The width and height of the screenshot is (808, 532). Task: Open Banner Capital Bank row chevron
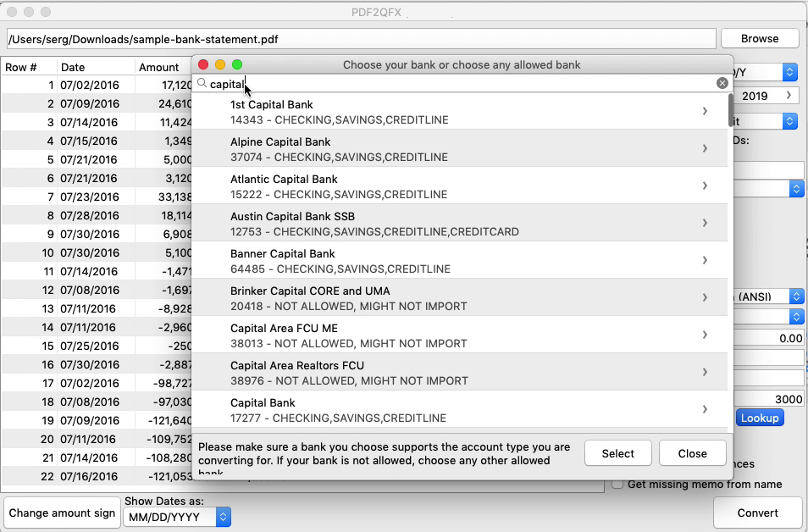pos(705,260)
